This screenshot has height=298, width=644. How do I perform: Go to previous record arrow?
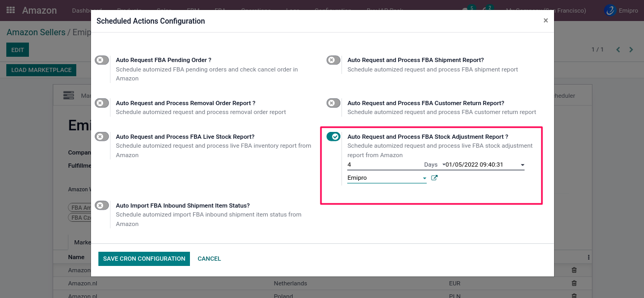tap(618, 49)
